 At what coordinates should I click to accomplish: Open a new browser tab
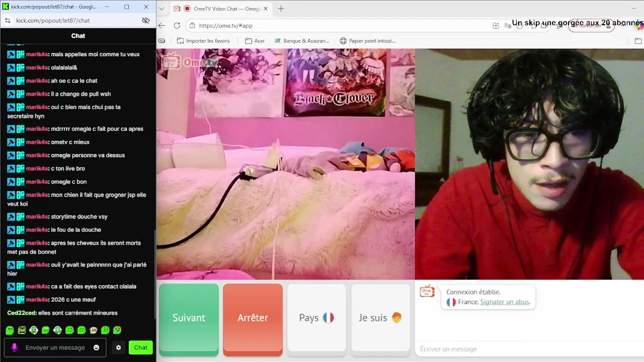point(281,9)
